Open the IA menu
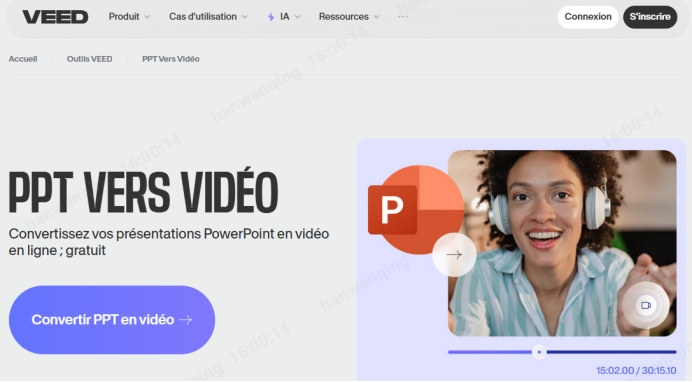Screen dimensions: 692x382 284,17
